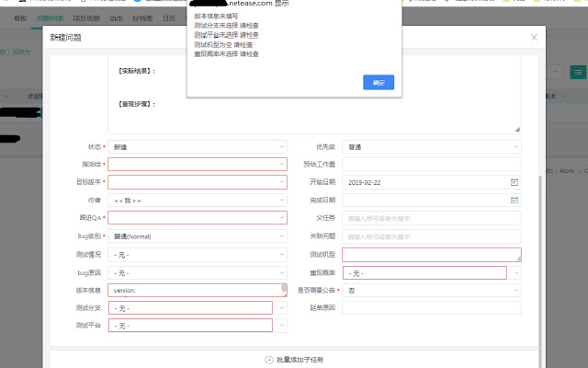Viewport: 588px width, 368px height.
Task: Switch to the 看板 tab in background page
Action: [x=20, y=18]
